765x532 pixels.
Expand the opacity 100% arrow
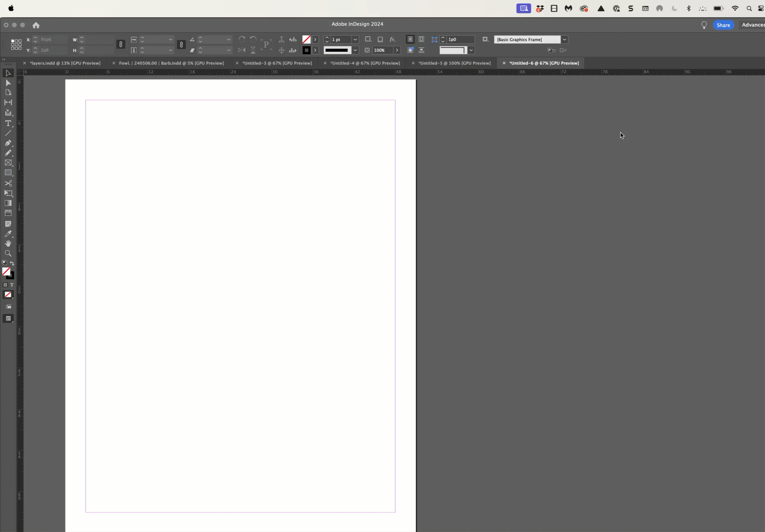point(396,50)
